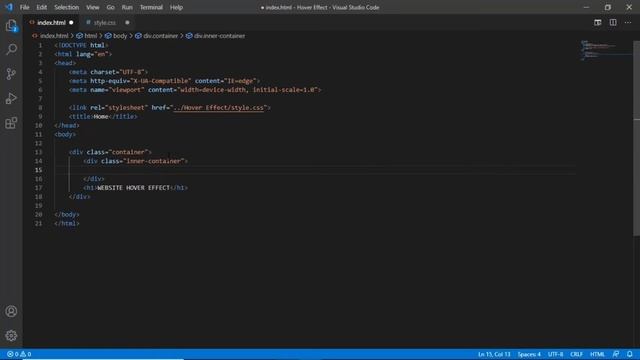Change indentation via Spaces: 4
The image size is (640, 360).
tap(529, 354)
